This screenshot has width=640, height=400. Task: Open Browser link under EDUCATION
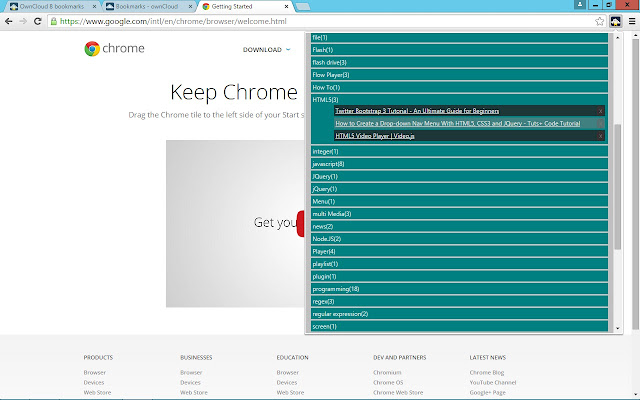pos(288,372)
